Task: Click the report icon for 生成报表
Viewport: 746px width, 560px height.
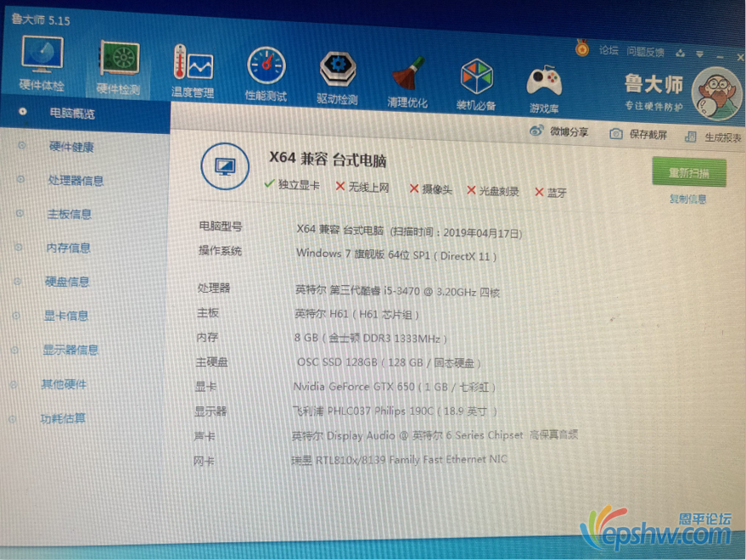Action: coord(690,137)
